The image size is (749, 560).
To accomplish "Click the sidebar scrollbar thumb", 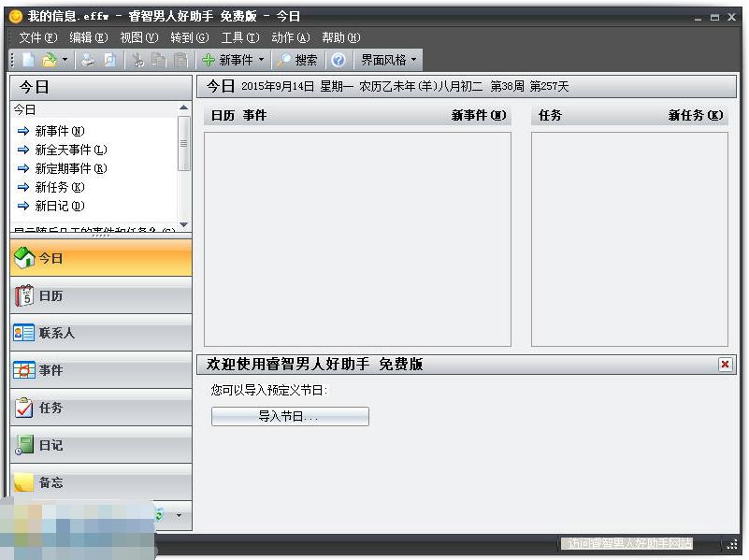I will [x=184, y=143].
